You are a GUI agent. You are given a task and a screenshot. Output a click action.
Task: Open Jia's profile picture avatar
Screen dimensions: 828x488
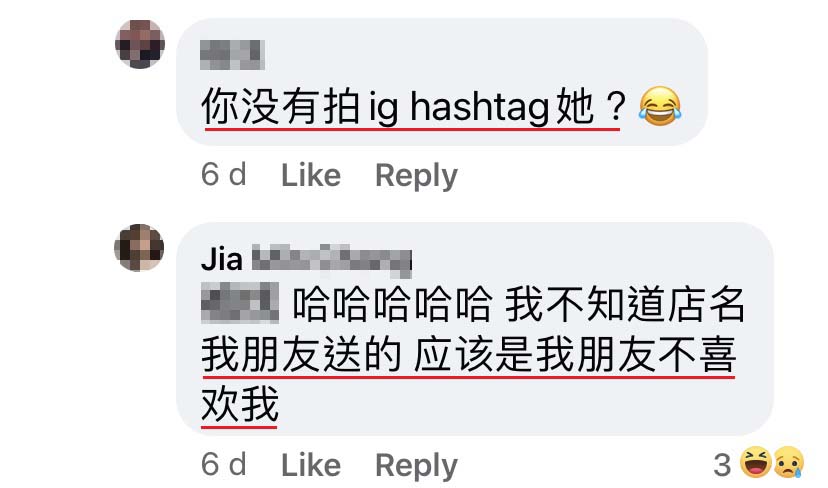139,248
